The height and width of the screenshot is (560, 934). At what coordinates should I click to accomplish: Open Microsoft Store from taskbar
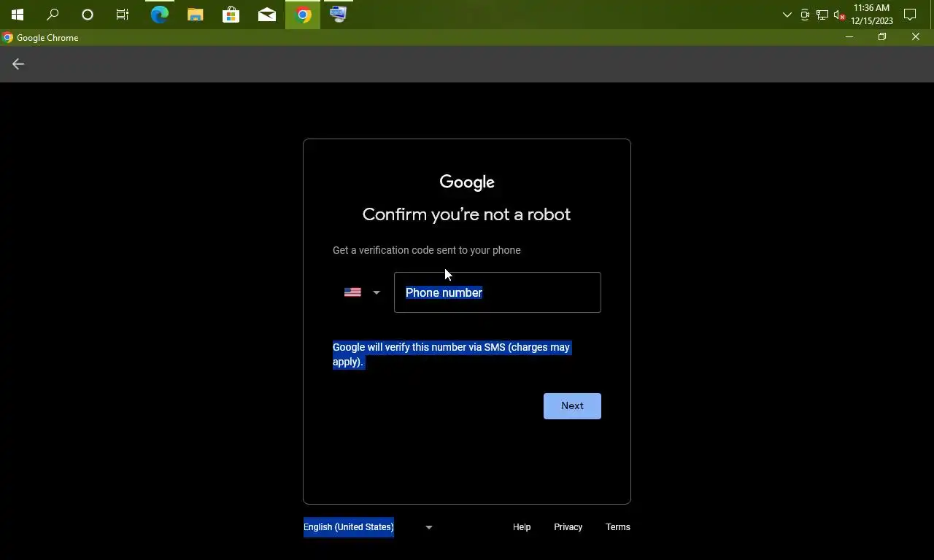(231, 15)
